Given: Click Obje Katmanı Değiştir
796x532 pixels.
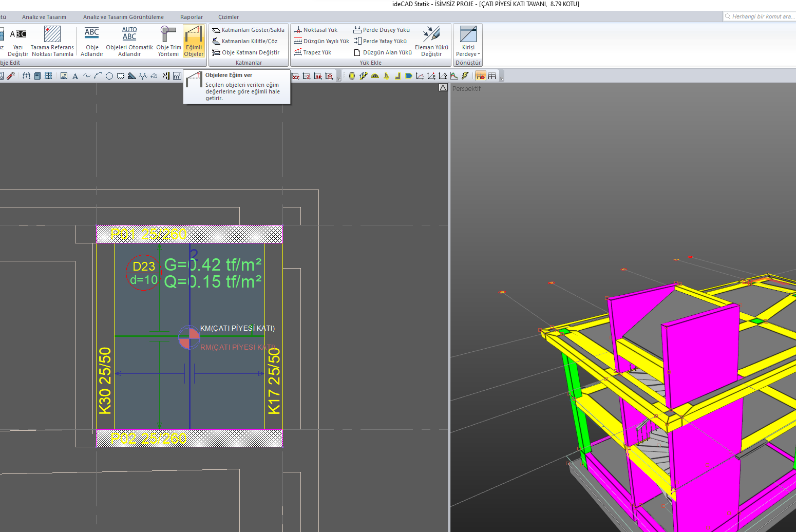Looking at the screenshot, I should tap(246, 52).
